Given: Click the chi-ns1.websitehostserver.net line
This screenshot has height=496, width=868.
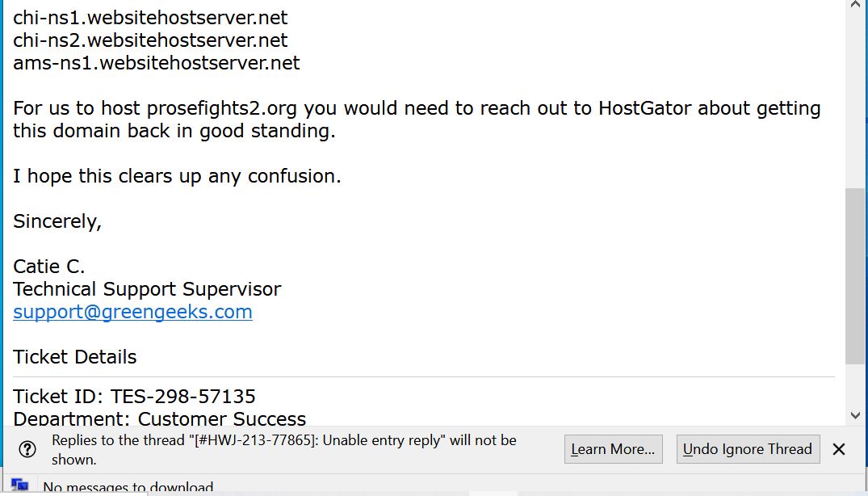Looking at the screenshot, I should click(150, 18).
